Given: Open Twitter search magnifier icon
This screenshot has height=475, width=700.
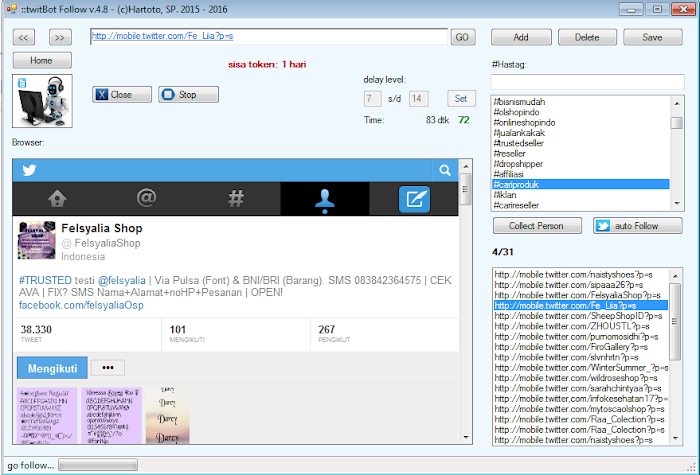Looking at the screenshot, I should point(445,170).
